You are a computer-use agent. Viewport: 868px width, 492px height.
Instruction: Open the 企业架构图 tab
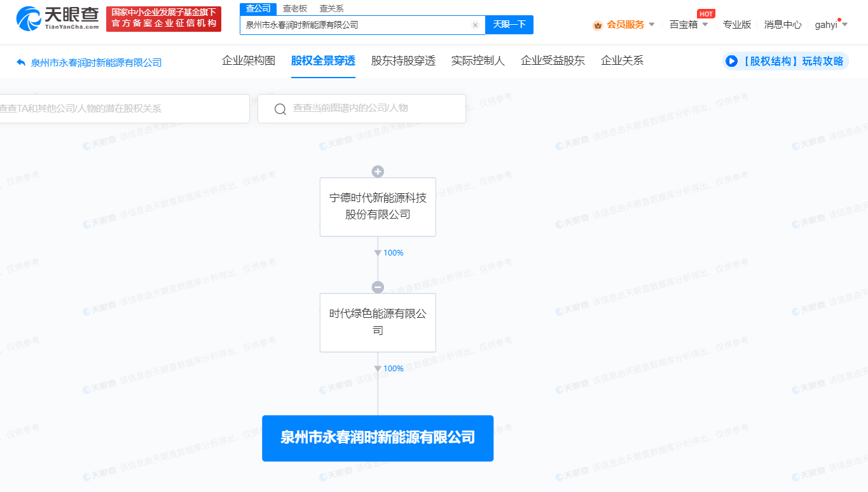point(248,61)
